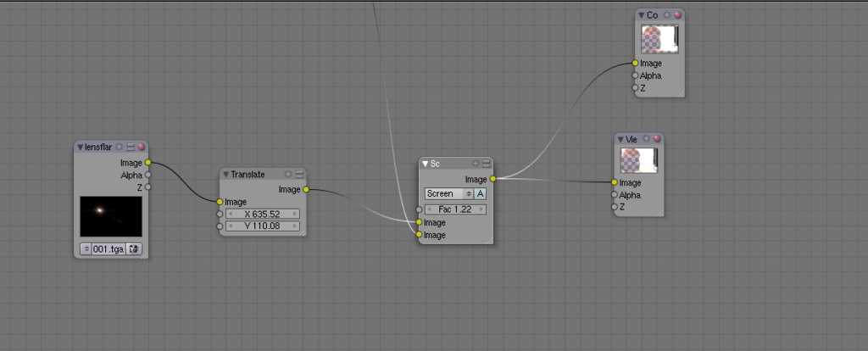Click the red preview sphere on lensflar node
This screenshot has height=351, width=868.
point(142,147)
